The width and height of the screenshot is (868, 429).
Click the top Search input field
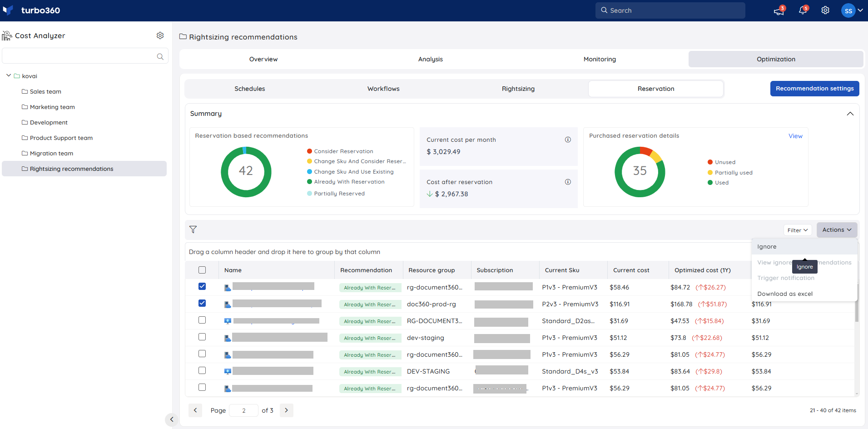click(670, 10)
